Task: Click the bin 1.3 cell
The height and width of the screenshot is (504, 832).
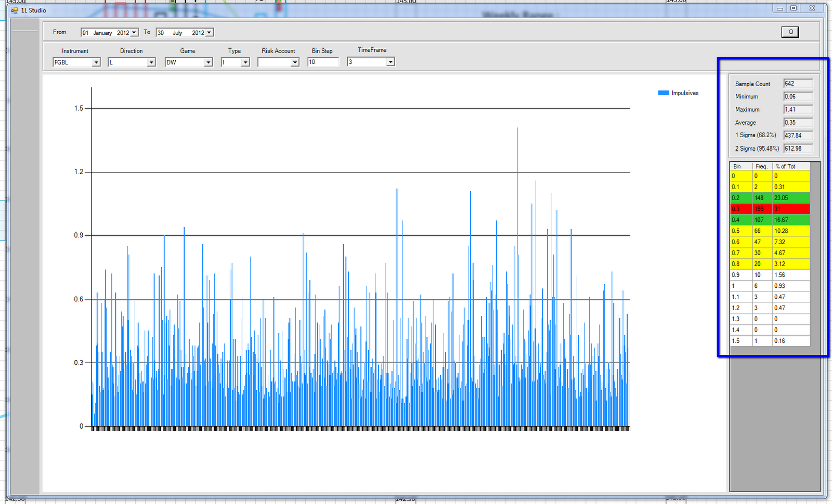Action: point(742,319)
